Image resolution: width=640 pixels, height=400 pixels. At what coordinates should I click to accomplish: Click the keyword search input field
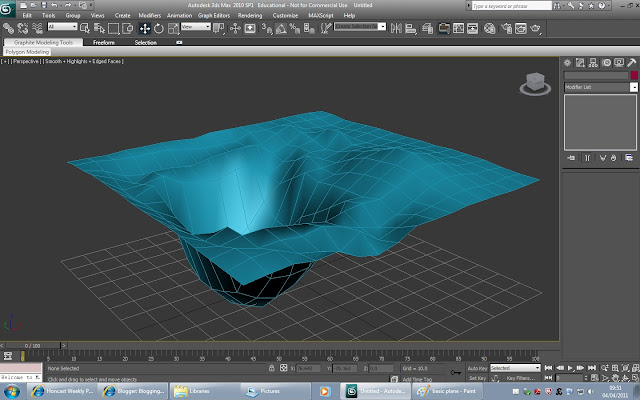click(511, 6)
